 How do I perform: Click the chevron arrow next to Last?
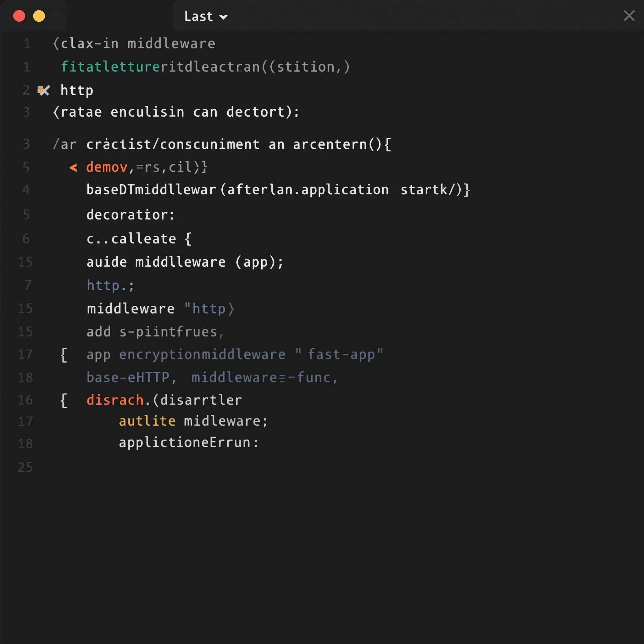point(223,17)
